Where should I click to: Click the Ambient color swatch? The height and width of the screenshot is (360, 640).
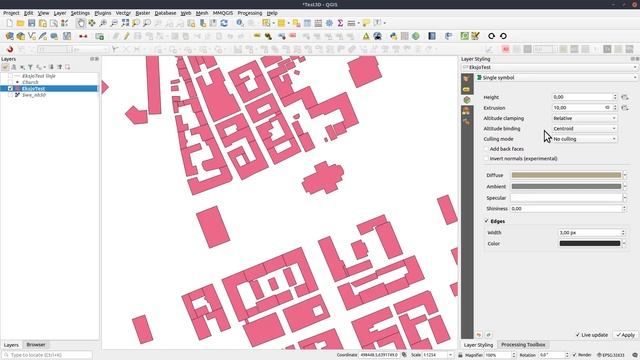(566, 187)
